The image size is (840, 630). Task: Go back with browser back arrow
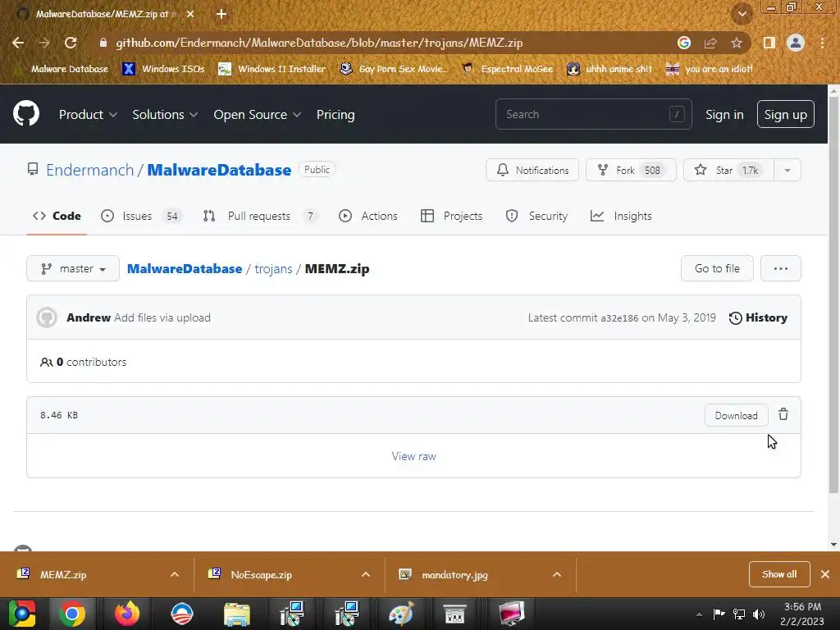click(x=18, y=43)
